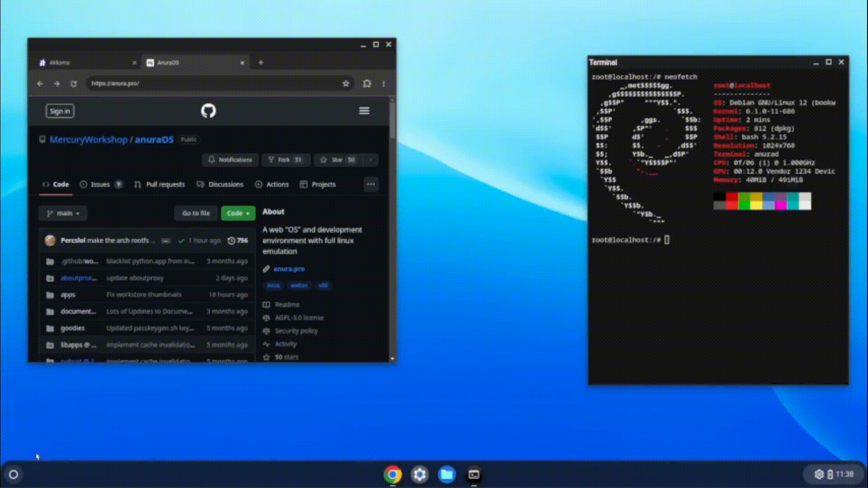Expand the green Code dropdown
This screenshot has height=488, width=868.
pos(238,213)
